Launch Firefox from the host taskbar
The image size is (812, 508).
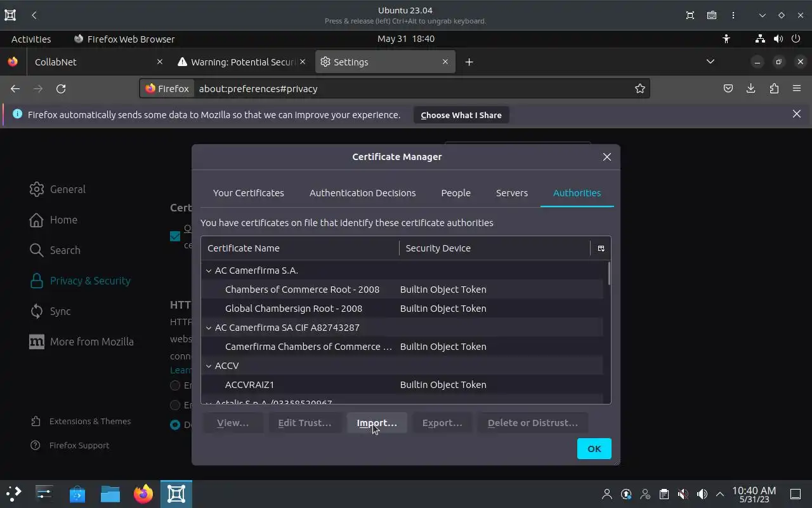tap(143, 493)
